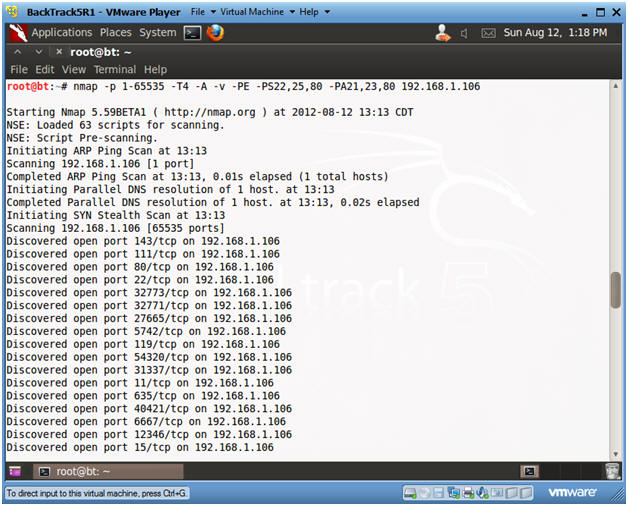Image resolution: width=628 pixels, height=506 pixels.
Task: Click 'Initiating ARP Ping Scan at 13:13' line
Action: 107,151
